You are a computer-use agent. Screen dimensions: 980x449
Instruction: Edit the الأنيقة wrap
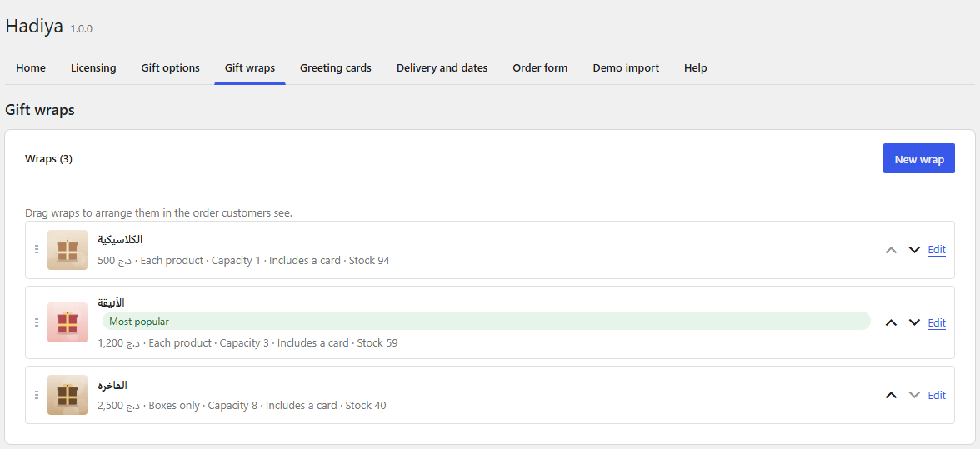point(937,323)
